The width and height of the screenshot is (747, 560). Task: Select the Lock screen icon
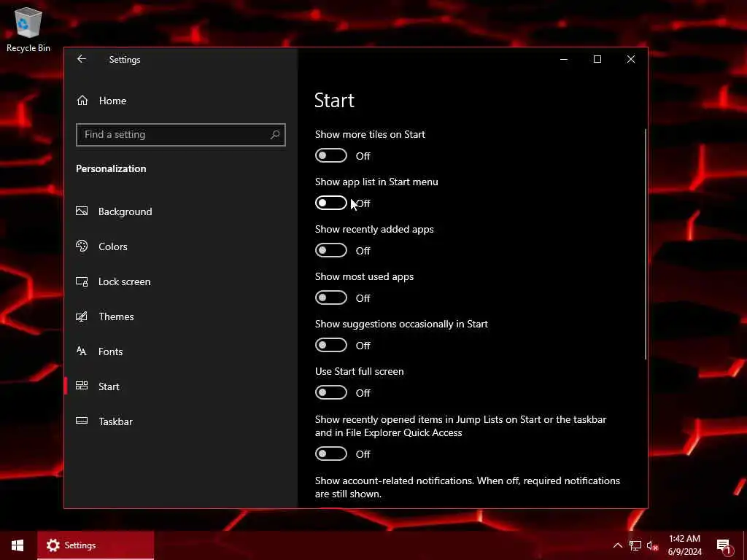82,281
